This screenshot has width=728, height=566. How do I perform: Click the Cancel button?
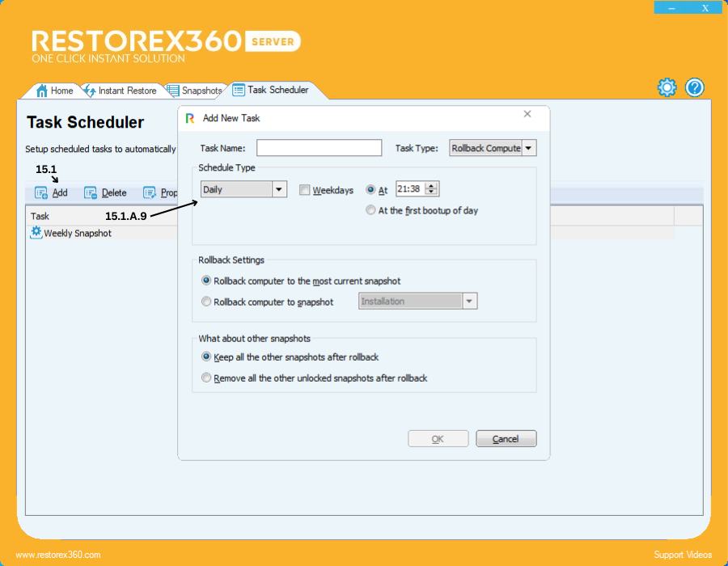(x=506, y=439)
